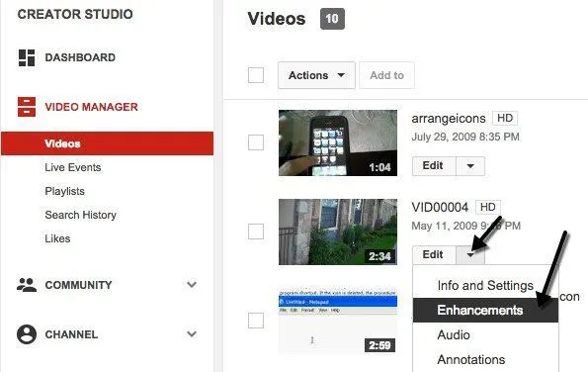Click the Channel person icon

tap(27, 334)
